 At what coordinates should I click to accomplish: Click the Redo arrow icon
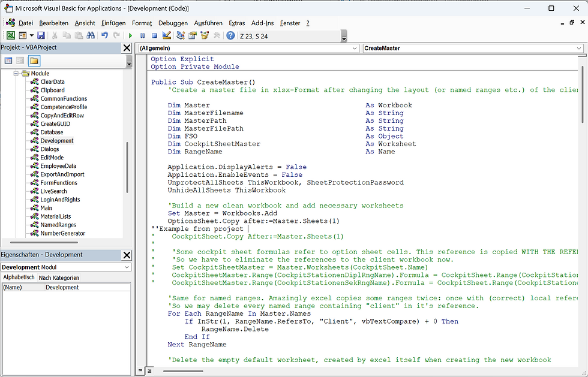tap(116, 35)
